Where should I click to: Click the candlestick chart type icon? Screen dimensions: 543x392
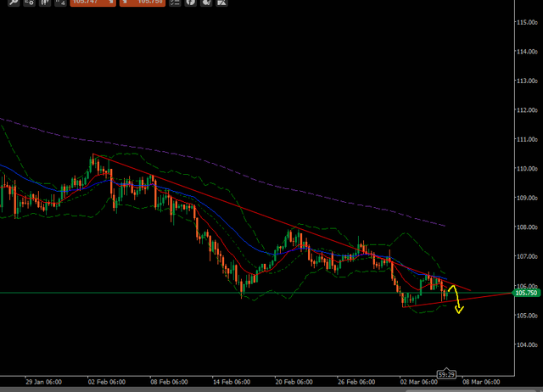click(x=45, y=3)
